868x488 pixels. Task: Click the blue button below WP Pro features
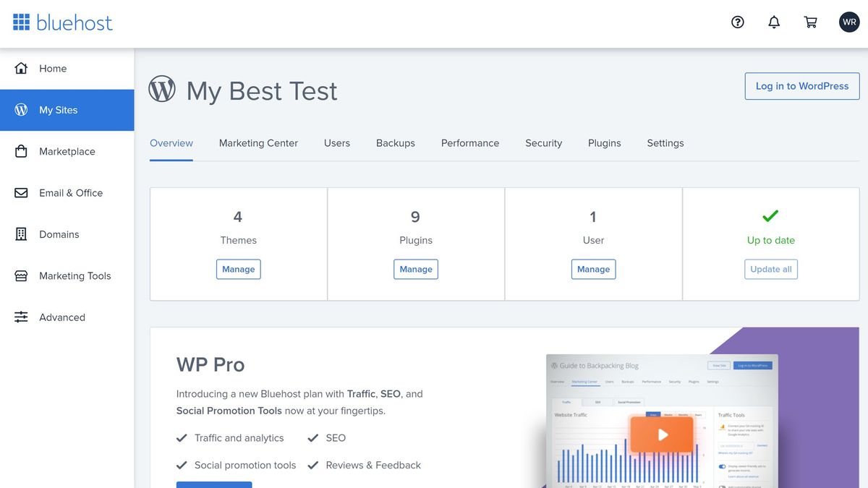pos(214,484)
